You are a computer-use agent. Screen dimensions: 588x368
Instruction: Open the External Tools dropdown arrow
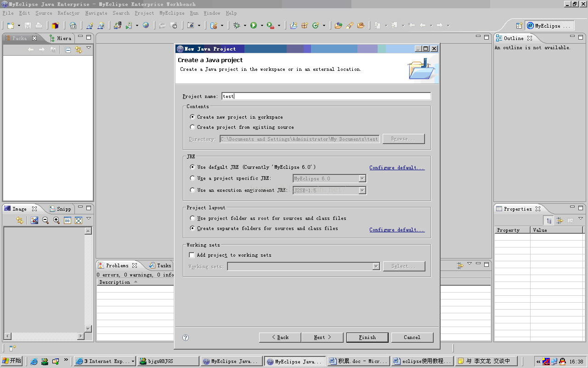(279, 26)
